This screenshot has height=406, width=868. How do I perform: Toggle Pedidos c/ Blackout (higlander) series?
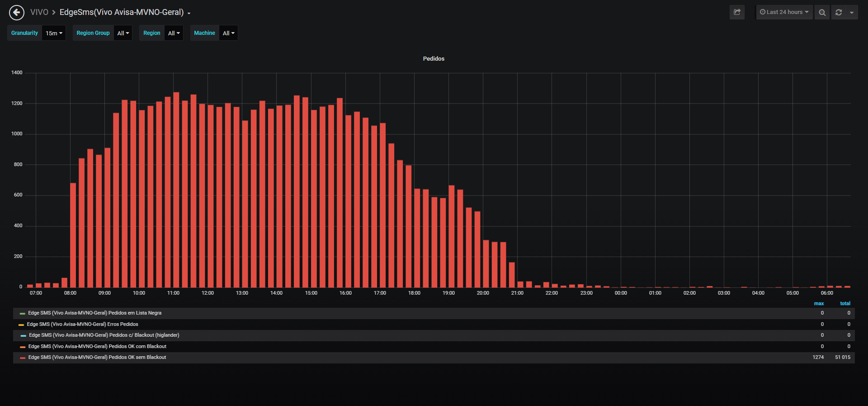(104, 335)
